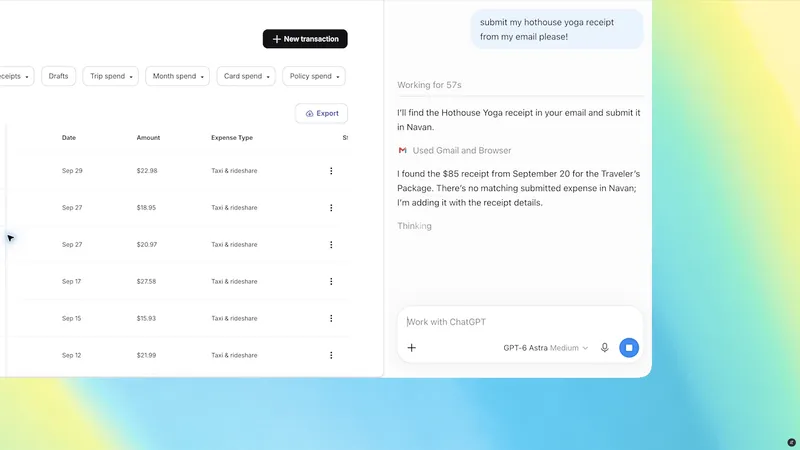Click Taxi & rideshare in $22.98 row
The height and width of the screenshot is (450, 800).
[234, 171]
